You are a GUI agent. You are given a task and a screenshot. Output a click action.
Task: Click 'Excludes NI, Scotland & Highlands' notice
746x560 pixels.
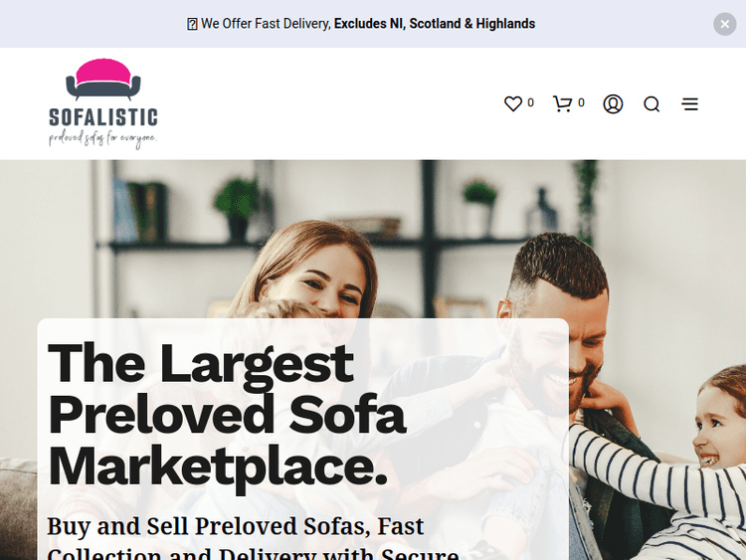[435, 24]
